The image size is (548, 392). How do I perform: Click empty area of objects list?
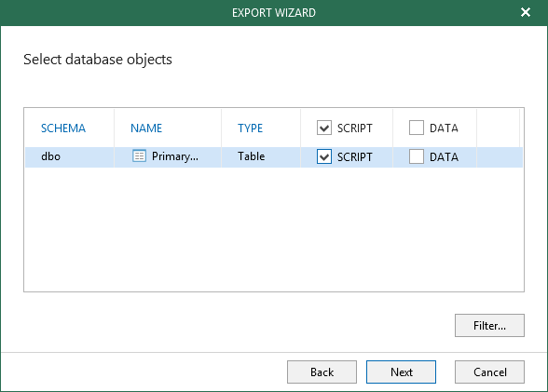pyautogui.click(x=274, y=229)
